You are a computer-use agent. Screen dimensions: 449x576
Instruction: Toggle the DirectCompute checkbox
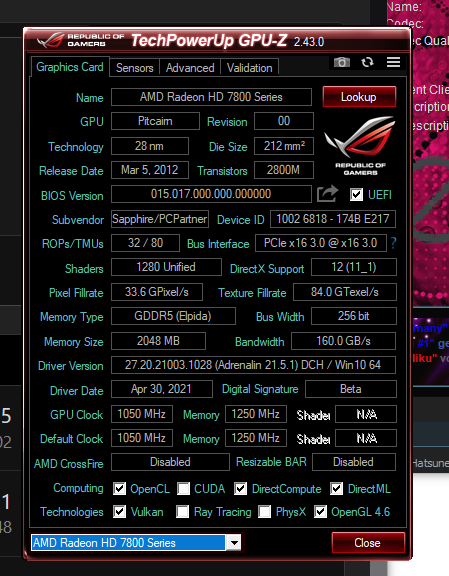pyautogui.click(x=240, y=489)
